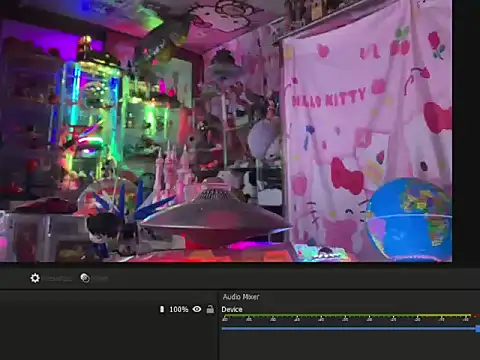480x360 pixels.
Task: Click the 100% zoom value label
Action: [x=179, y=309]
